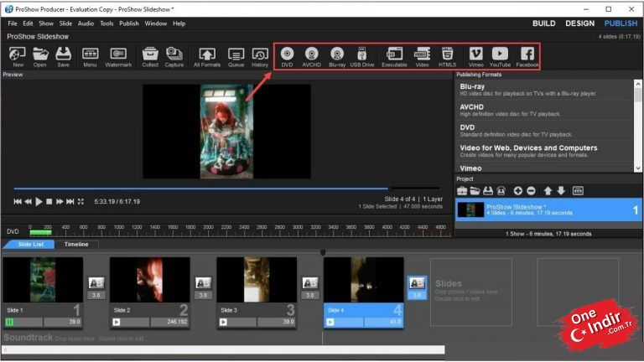Open the All Formats publishing icon
The height and width of the screenshot is (362, 644).
[x=207, y=57]
